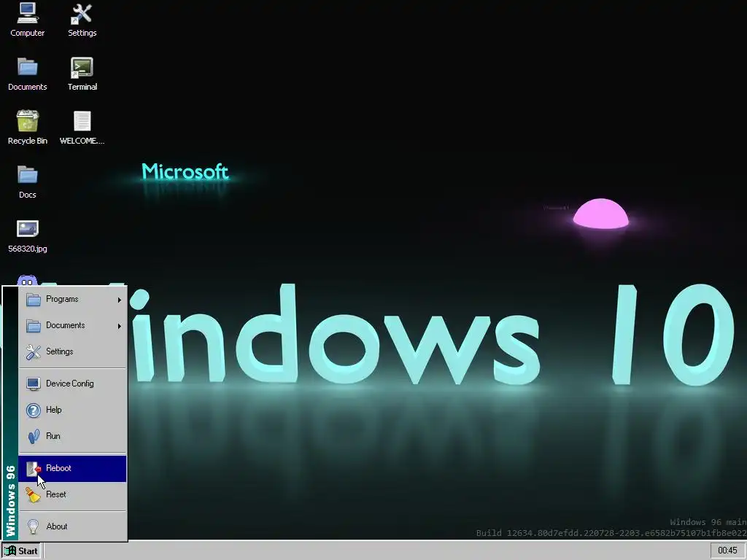The image size is (747, 560).
Task: Choose Reboot from the Start menu
Action: tap(72, 469)
